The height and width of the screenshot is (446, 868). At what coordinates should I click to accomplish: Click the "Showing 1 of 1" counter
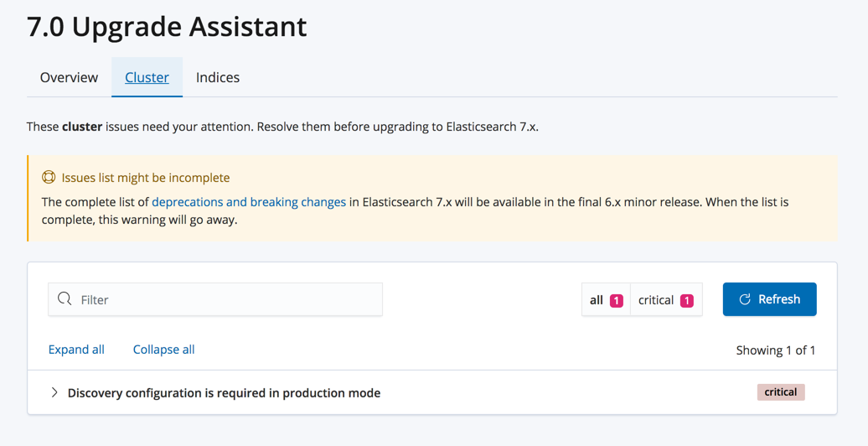pyautogui.click(x=775, y=350)
